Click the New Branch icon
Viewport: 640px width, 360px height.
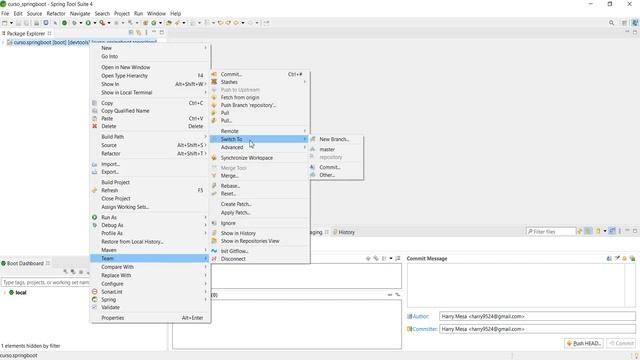[313, 139]
